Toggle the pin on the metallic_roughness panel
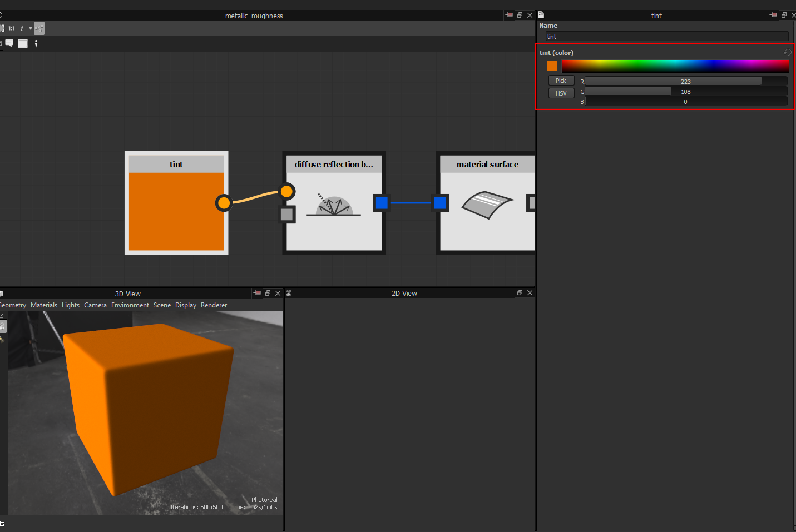Screen dimensions: 796x532 click(509, 15)
